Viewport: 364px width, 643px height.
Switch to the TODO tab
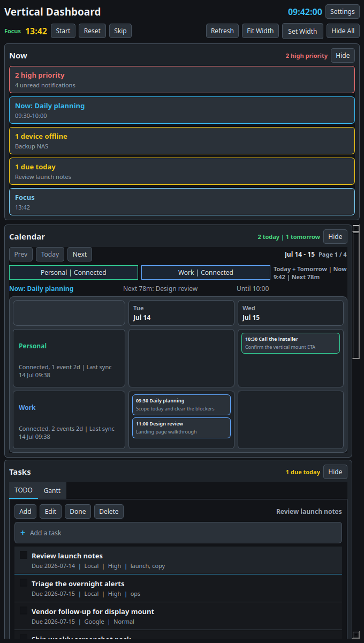point(24,490)
